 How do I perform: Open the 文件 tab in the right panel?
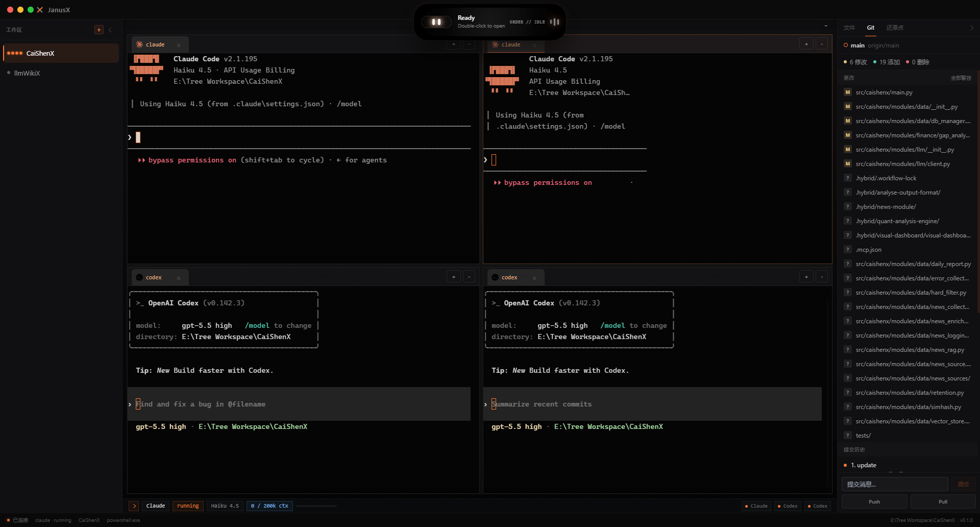(x=849, y=28)
